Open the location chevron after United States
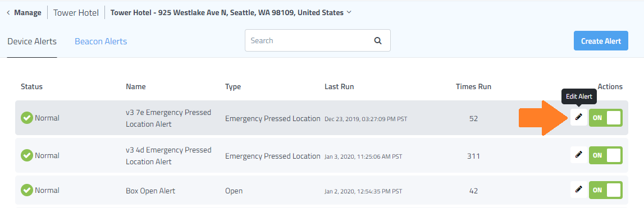Screen dimensions: 644x208 pos(349,12)
